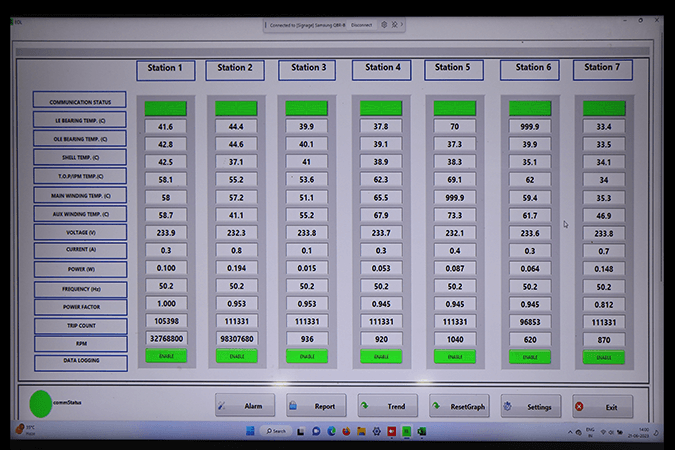The height and width of the screenshot is (450, 675).
Task: Open Excel from the taskbar
Action: 422,431
